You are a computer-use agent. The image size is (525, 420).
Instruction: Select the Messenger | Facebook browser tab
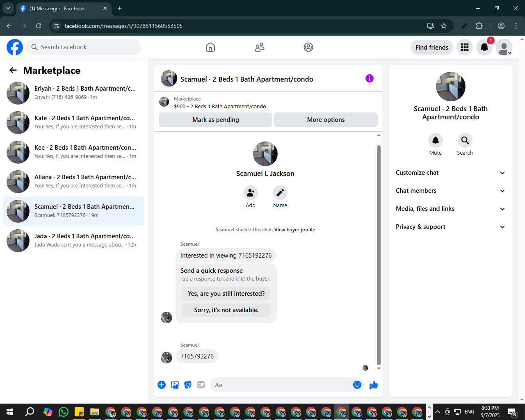tap(64, 8)
